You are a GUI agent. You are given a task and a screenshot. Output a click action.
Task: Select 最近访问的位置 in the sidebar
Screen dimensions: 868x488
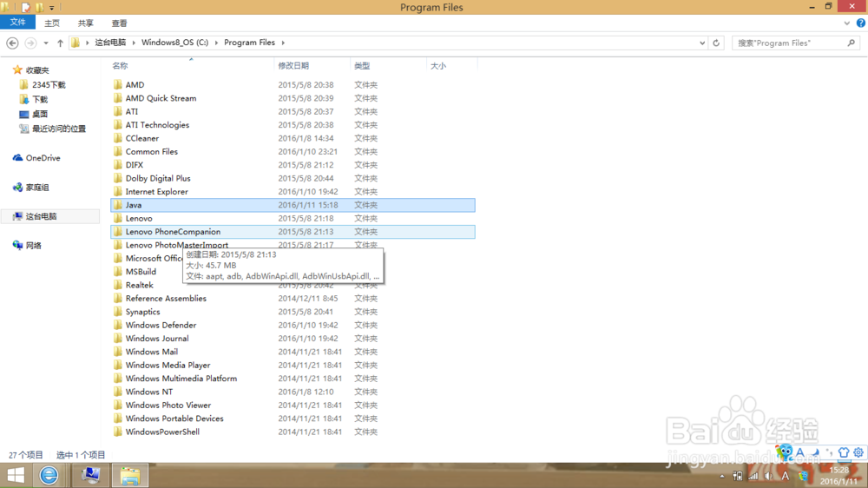[59, 129]
